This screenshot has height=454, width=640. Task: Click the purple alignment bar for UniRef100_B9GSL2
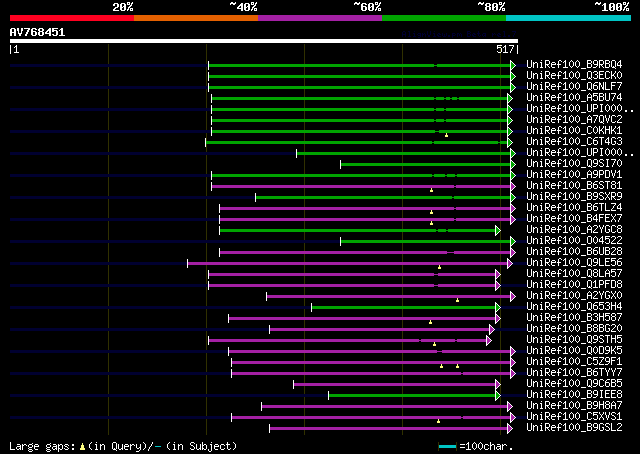click(x=388, y=429)
